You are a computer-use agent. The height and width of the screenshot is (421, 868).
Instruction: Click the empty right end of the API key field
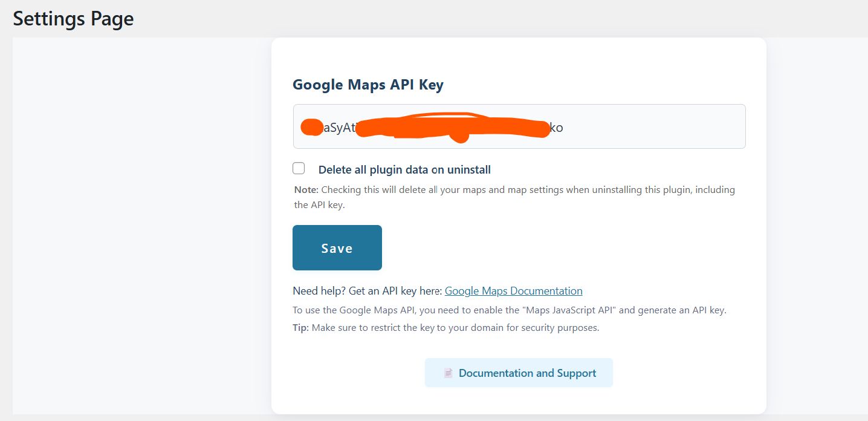(x=713, y=126)
